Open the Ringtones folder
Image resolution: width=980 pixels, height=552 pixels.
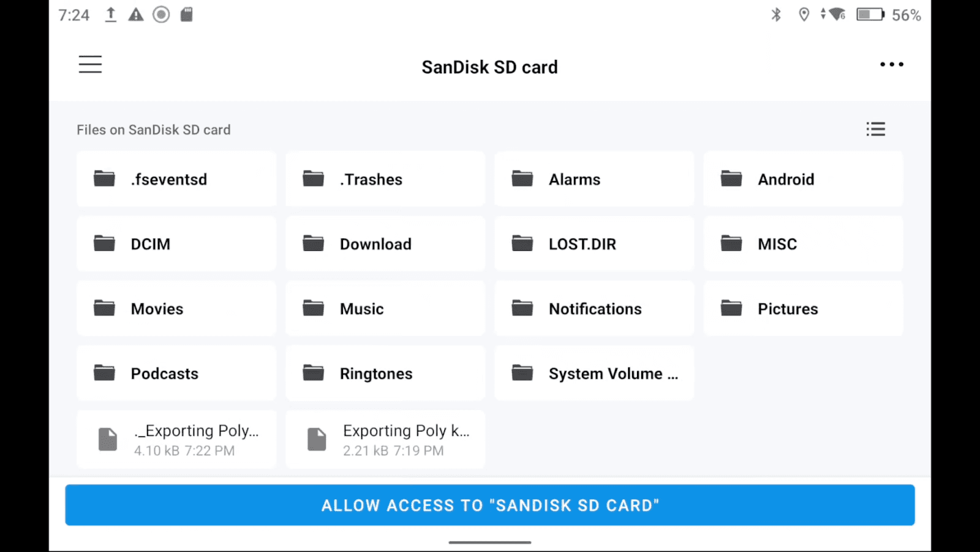[385, 373]
